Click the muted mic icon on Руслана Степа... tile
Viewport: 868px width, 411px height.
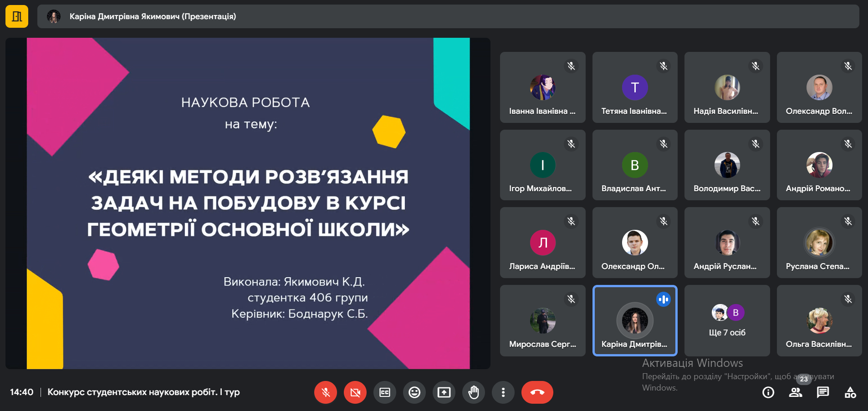(848, 221)
